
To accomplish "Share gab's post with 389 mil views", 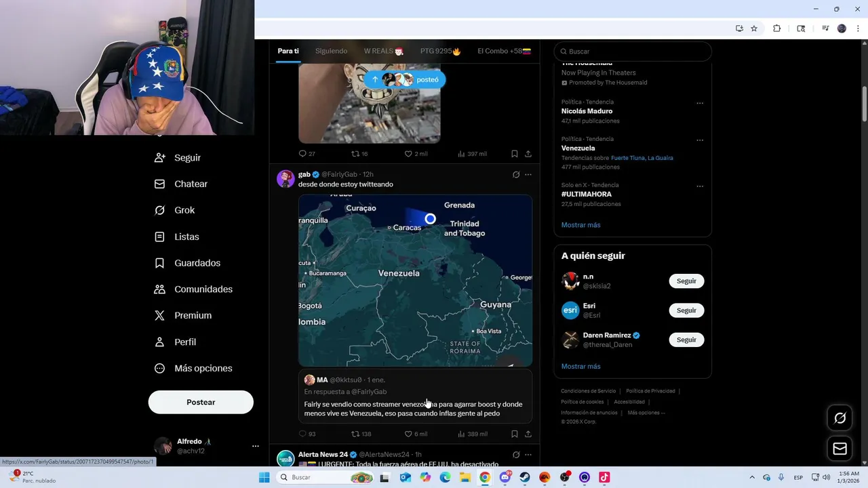I will tap(528, 434).
